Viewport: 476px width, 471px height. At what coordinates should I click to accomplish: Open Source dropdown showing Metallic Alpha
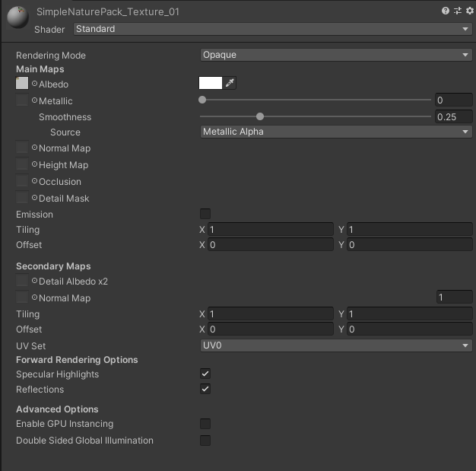click(336, 132)
